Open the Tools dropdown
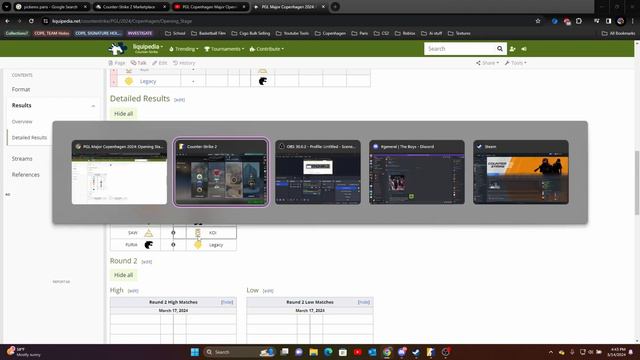The height and width of the screenshot is (360, 640). (516, 63)
